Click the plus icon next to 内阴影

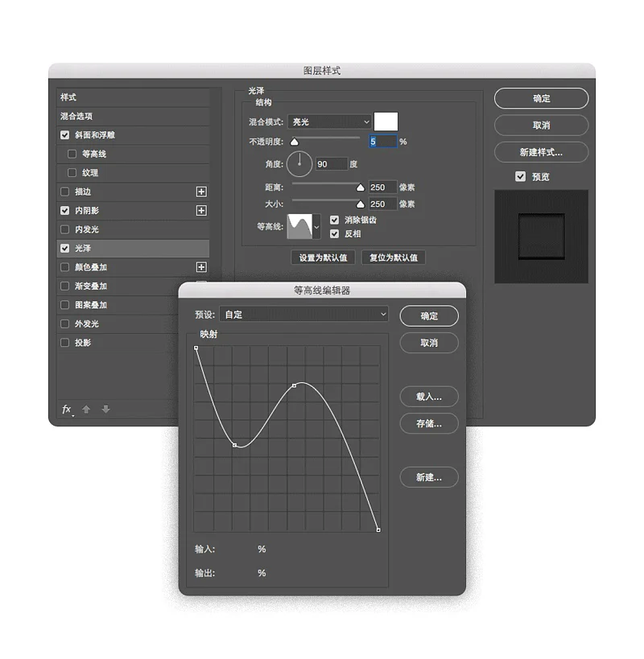tap(201, 211)
